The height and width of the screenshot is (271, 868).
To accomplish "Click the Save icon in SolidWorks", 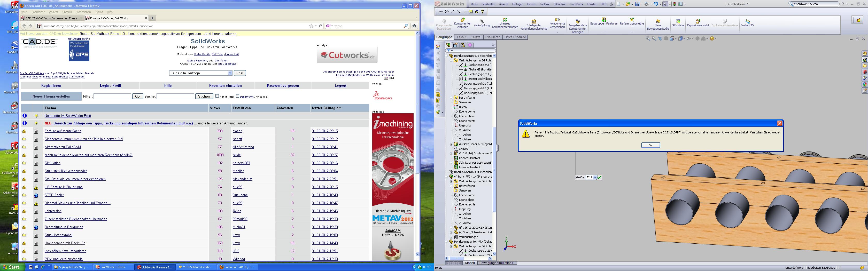I will pyautogui.click(x=637, y=4).
